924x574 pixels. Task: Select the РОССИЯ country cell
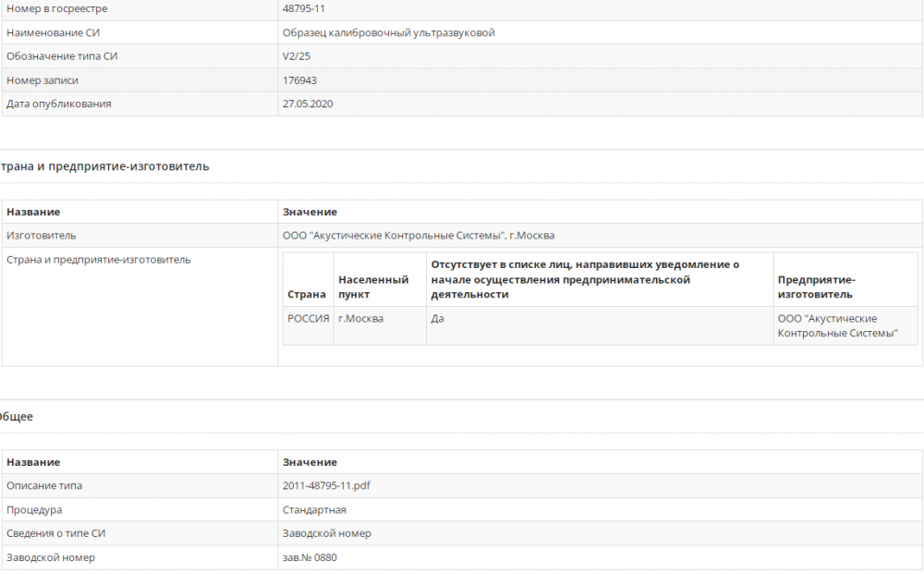click(308, 319)
